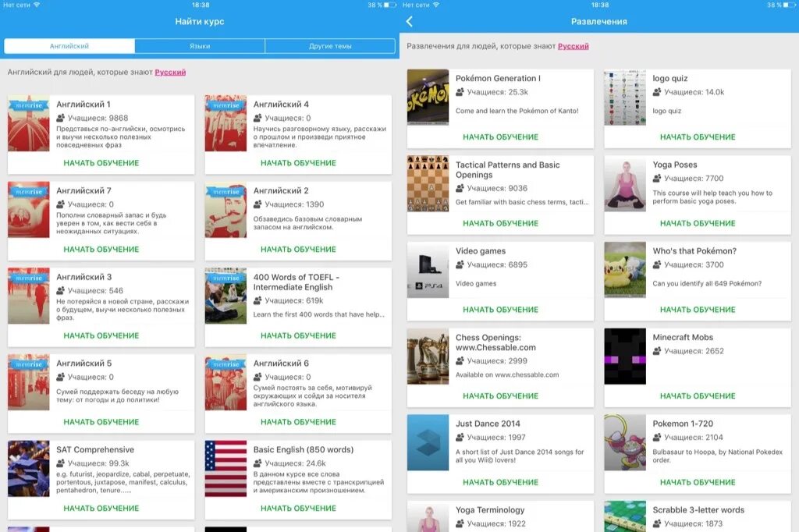This screenshot has height=532, width=799.
Task: Start learning Английский 5
Action: pyautogui.click(x=101, y=422)
